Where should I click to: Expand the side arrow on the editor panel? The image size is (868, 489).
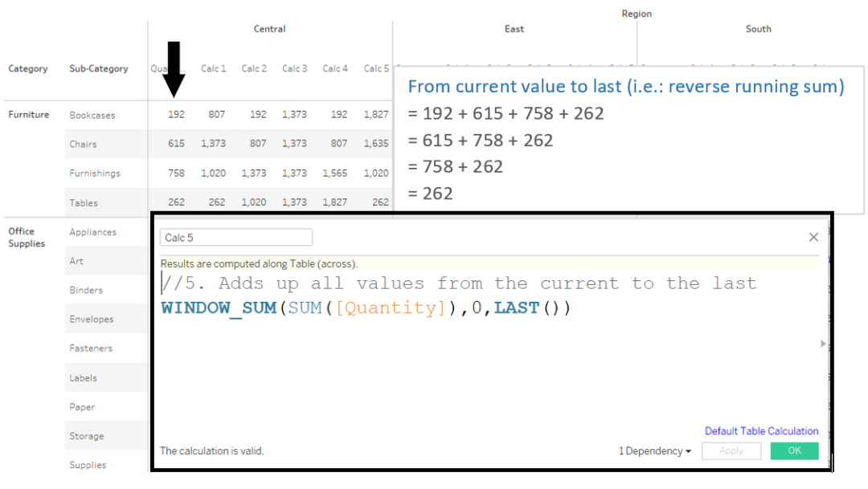[x=822, y=343]
